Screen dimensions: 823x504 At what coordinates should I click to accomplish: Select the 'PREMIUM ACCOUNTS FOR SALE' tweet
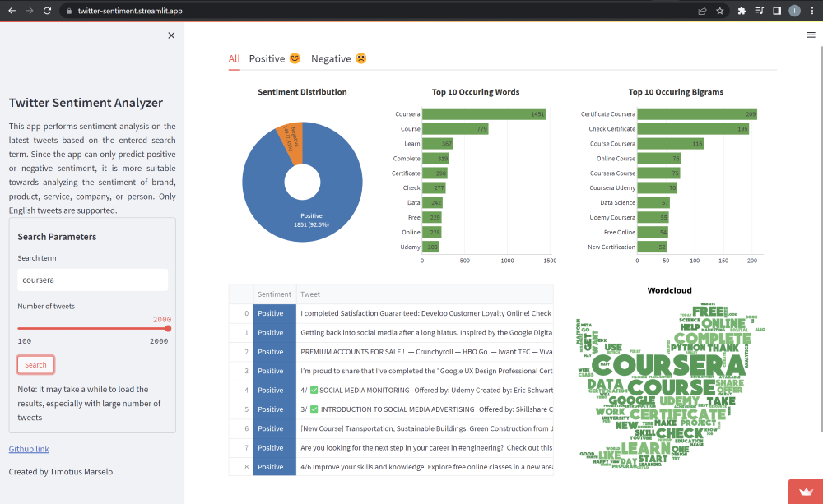click(425, 352)
